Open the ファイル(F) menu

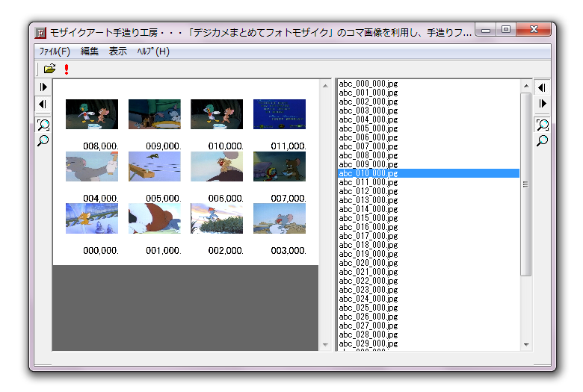(55, 52)
